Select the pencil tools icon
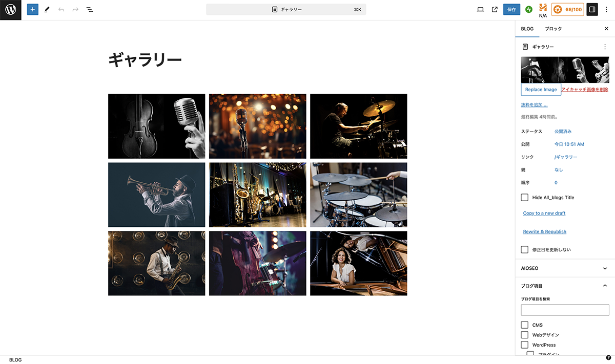Image resolution: width=615 pixels, height=364 pixels. (47, 10)
